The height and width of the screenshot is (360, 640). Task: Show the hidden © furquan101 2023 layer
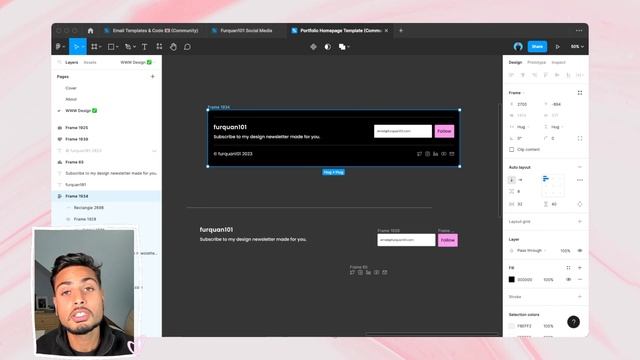[154, 151]
